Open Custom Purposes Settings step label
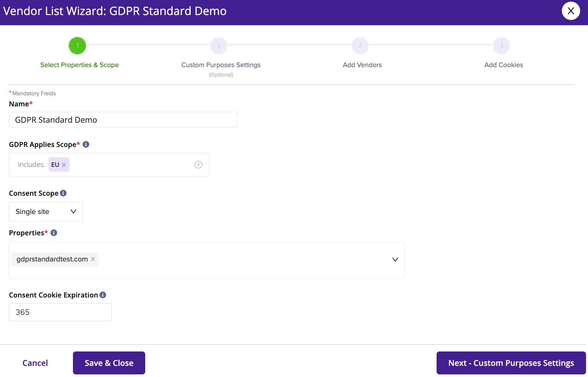 (x=221, y=65)
